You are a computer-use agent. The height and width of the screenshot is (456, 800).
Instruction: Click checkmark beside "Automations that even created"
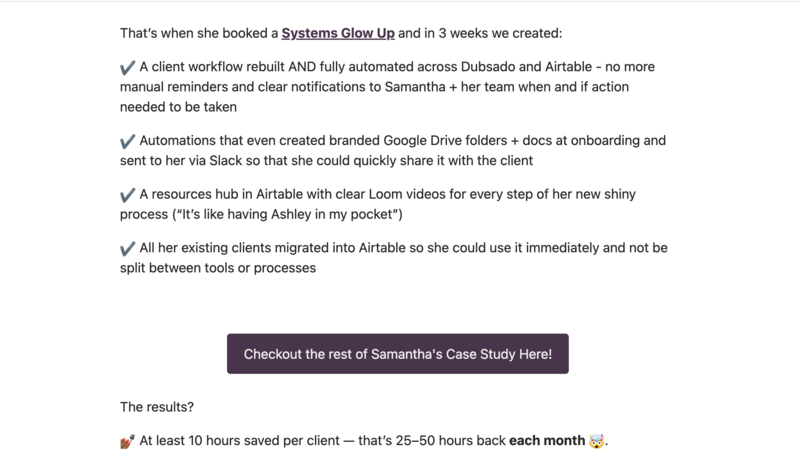coord(127,141)
